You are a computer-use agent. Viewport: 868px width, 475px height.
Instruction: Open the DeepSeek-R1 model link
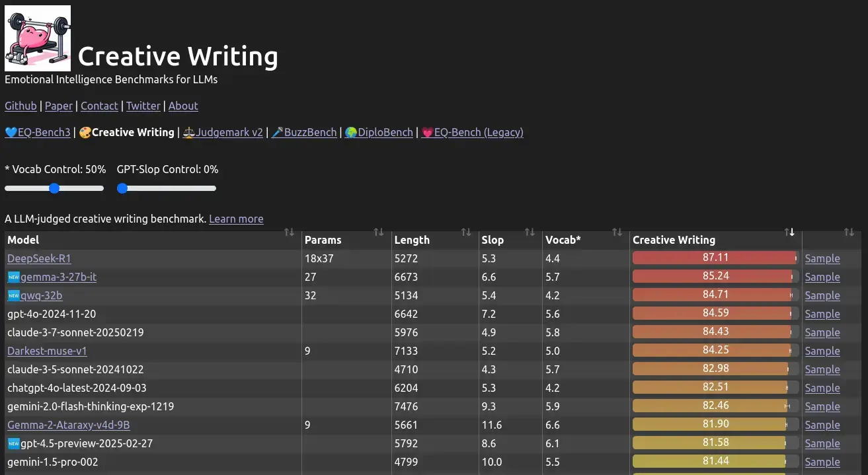tap(39, 258)
